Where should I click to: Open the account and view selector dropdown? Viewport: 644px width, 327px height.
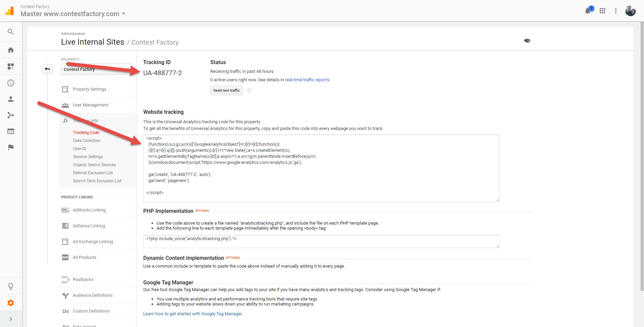73,14
